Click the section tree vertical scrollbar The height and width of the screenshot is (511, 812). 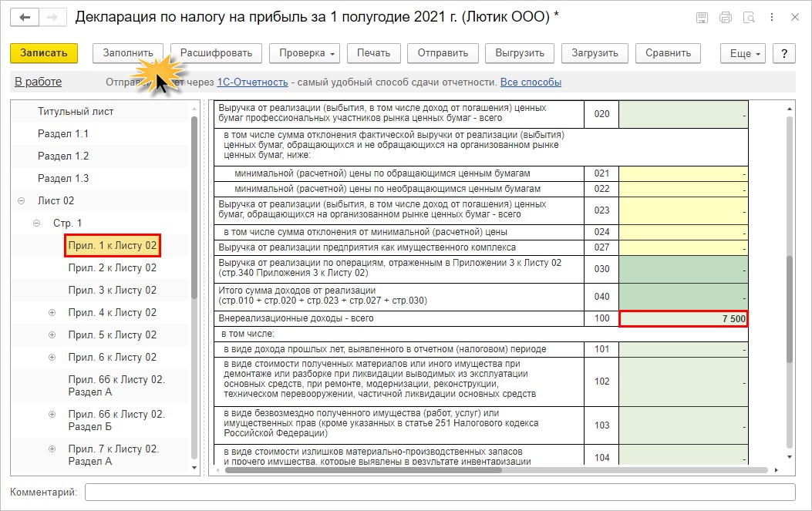point(195,207)
